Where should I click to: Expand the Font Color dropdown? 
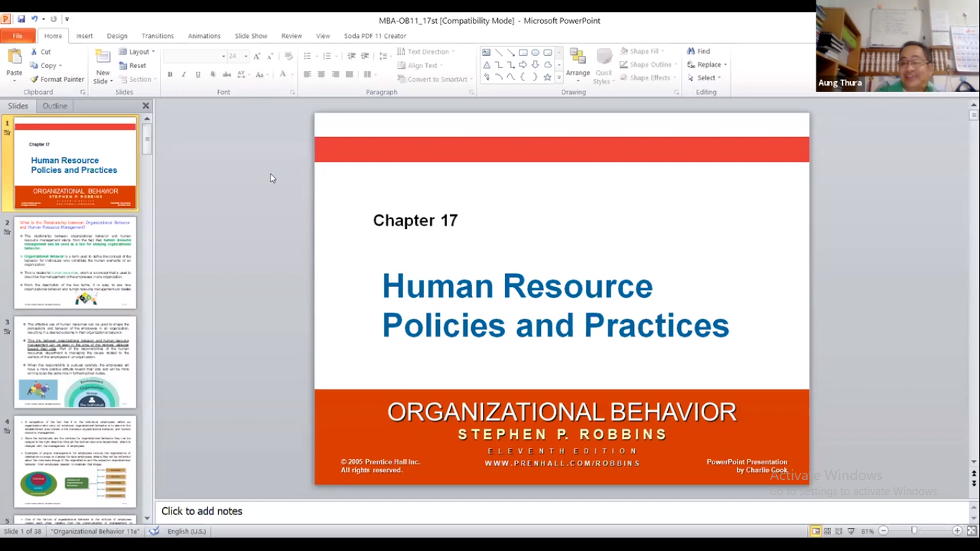tap(293, 75)
